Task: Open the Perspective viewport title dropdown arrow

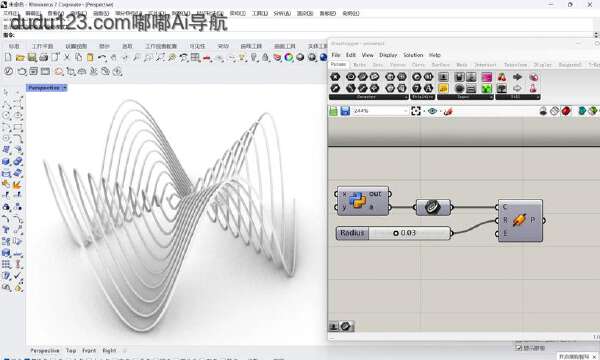Action: tap(64, 88)
